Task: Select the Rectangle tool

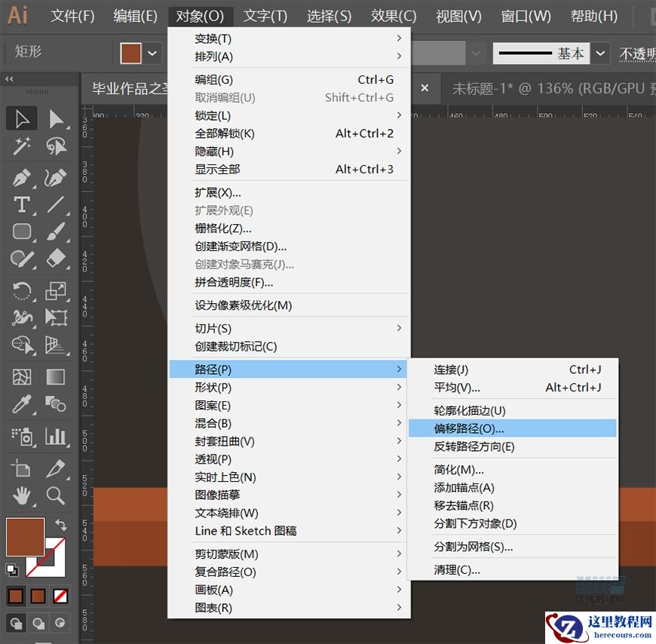Action: pyautogui.click(x=21, y=232)
